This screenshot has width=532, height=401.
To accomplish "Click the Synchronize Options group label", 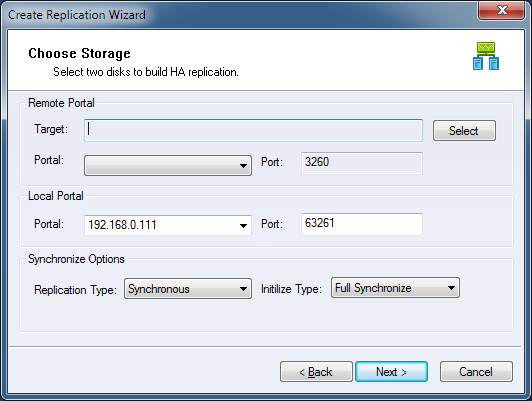I will coord(76,259).
